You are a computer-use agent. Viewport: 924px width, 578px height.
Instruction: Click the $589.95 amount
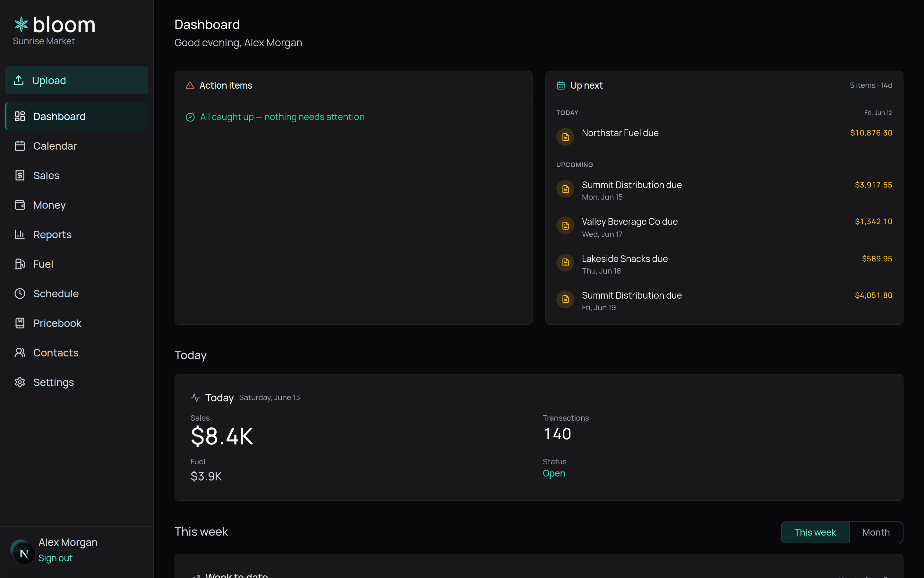[x=877, y=258]
